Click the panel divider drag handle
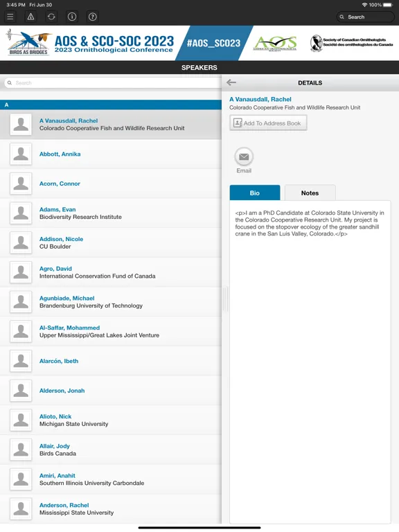This screenshot has height=532, width=399. pos(225,299)
